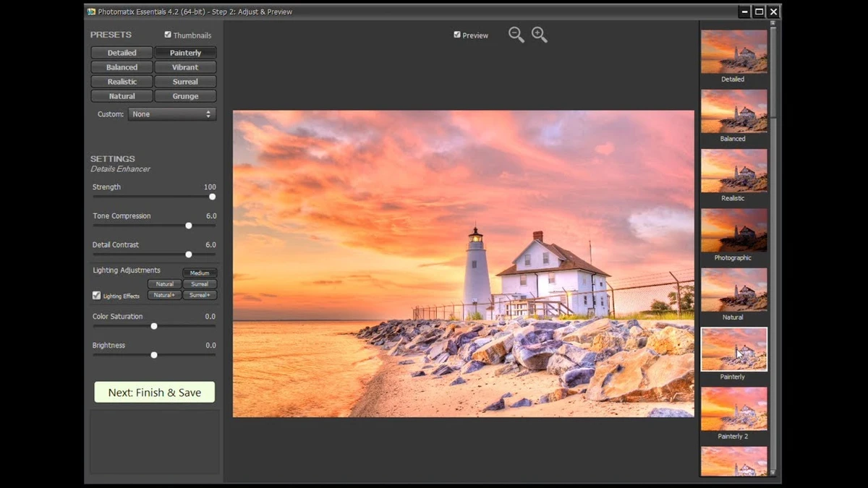Apply the Surreal preset button
868x488 pixels.
point(185,82)
